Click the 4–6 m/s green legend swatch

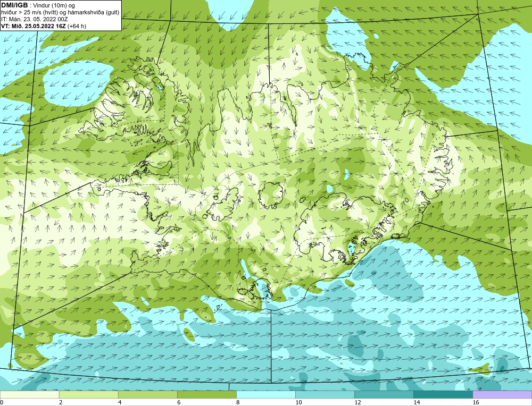(x=147, y=394)
